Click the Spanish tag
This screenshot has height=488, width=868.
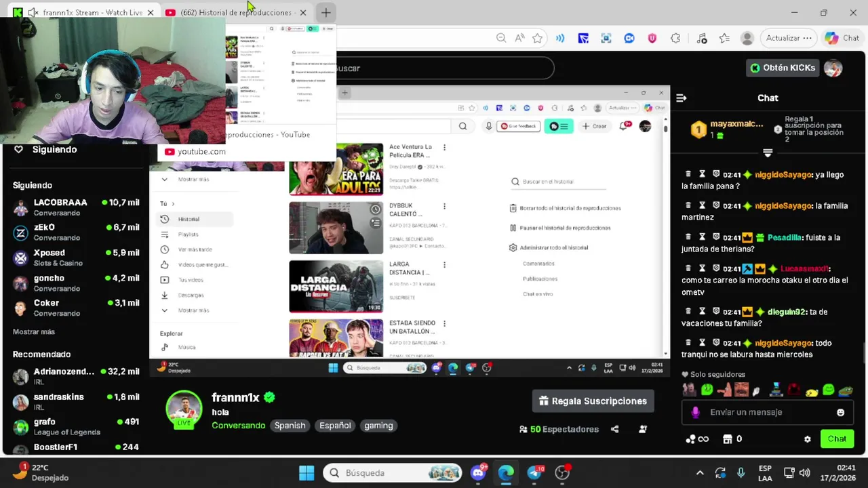[290, 426]
